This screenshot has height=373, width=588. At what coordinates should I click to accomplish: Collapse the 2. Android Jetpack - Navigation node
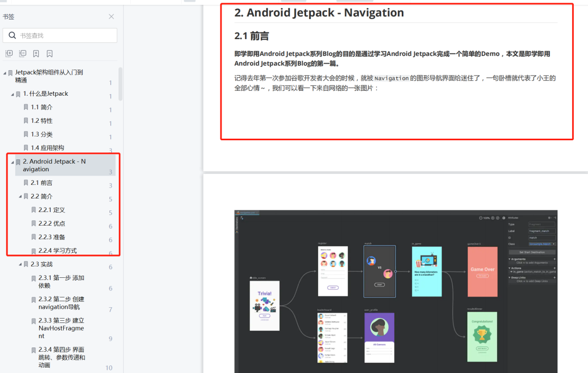tap(13, 162)
